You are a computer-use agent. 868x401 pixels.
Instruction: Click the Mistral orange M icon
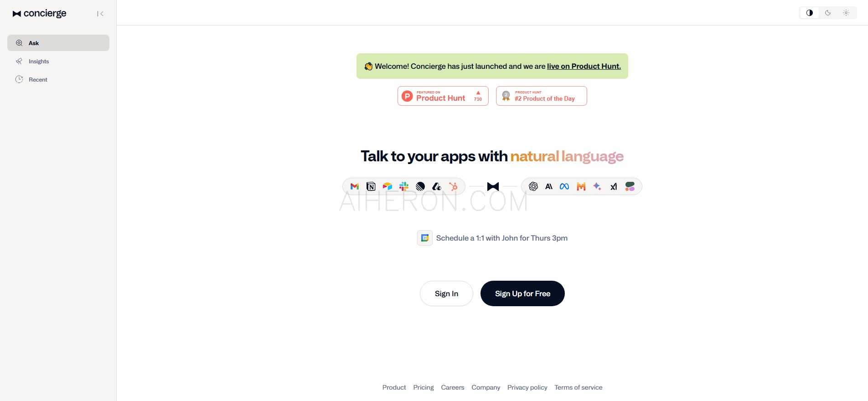click(581, 186)
